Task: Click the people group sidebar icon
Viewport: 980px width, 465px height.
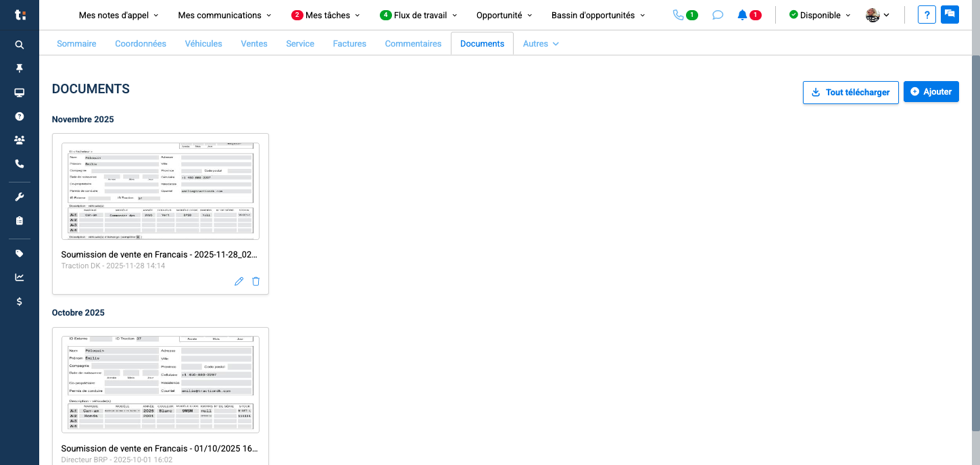Action: pos(20,140)
